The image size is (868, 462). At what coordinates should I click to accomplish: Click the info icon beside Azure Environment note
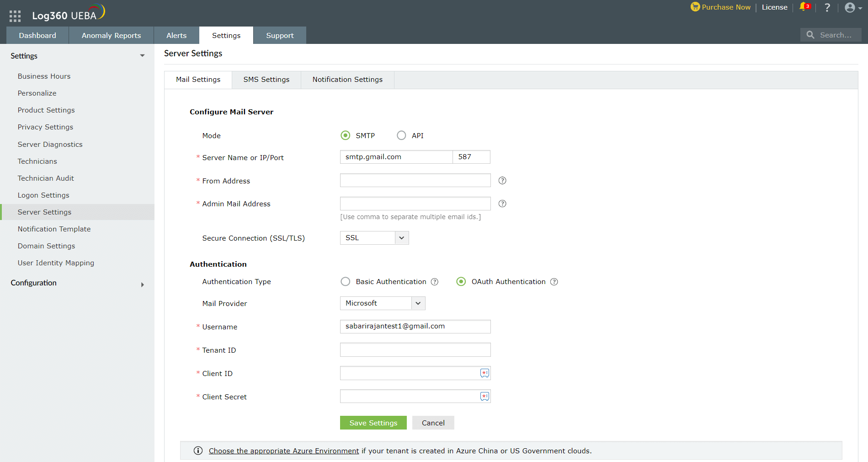[198, 451]
